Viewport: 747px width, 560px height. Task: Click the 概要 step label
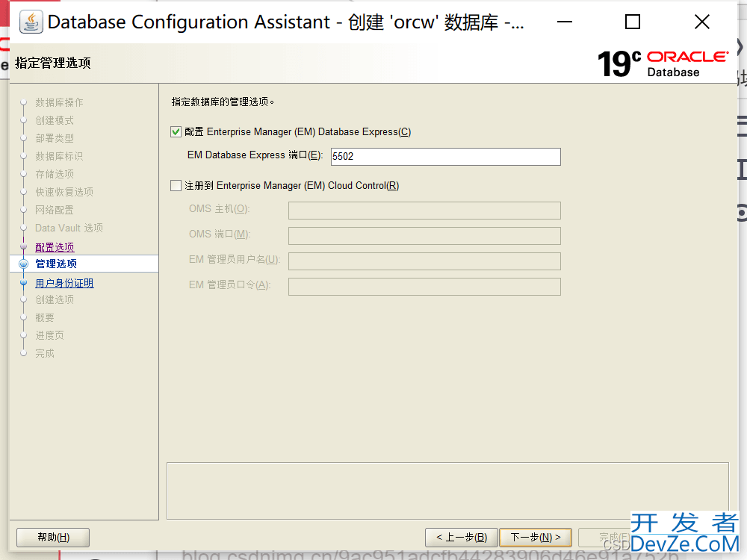pos(45,317)
